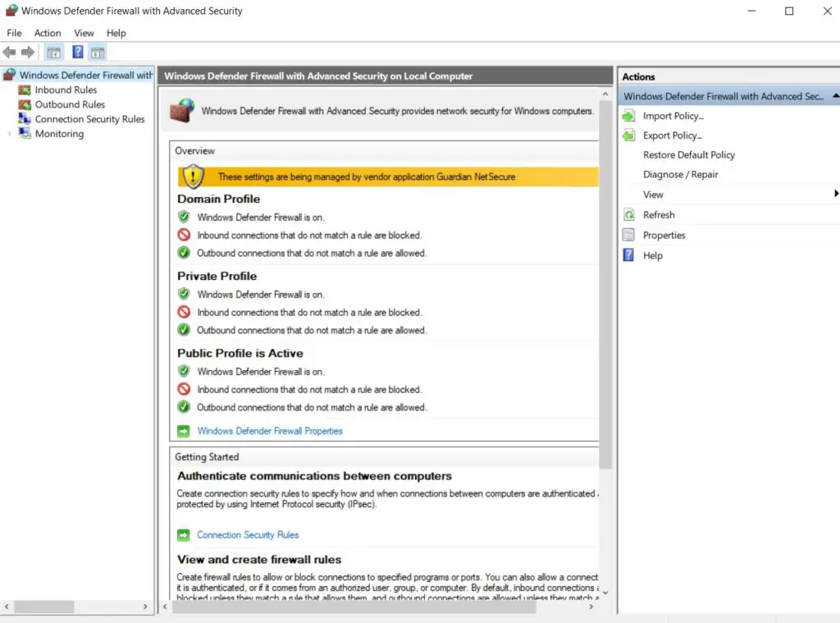
Task: Click the Help question-mark icon in Actions
Action: (x=628, y=254)
